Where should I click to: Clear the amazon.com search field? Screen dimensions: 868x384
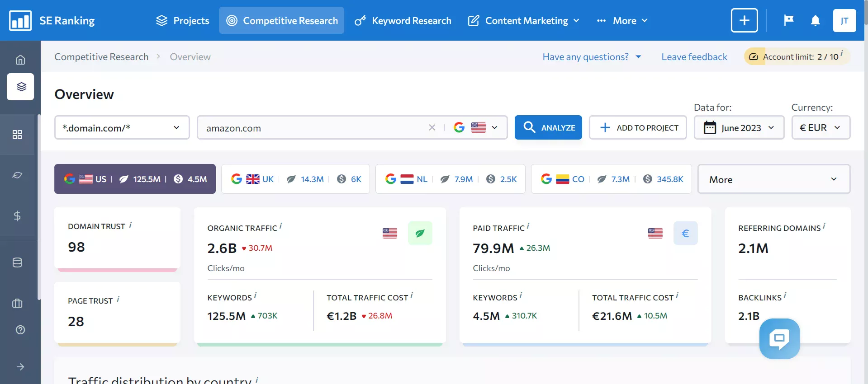point(432,128)
